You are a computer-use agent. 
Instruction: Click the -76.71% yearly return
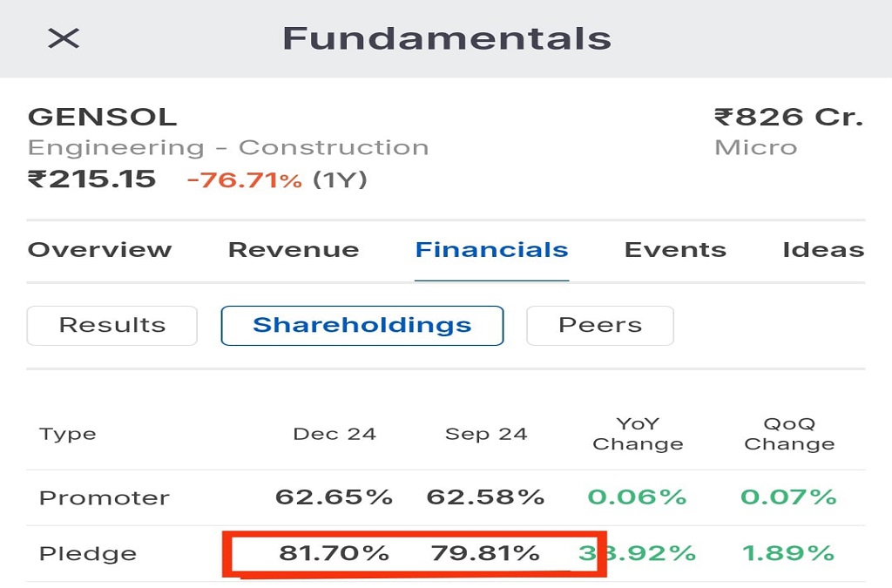click(244, 180)
